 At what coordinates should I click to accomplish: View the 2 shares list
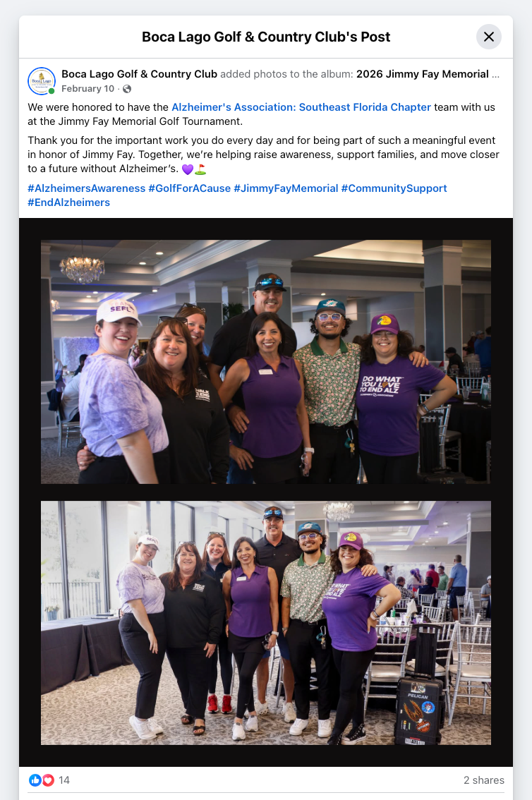click(483, 780)
